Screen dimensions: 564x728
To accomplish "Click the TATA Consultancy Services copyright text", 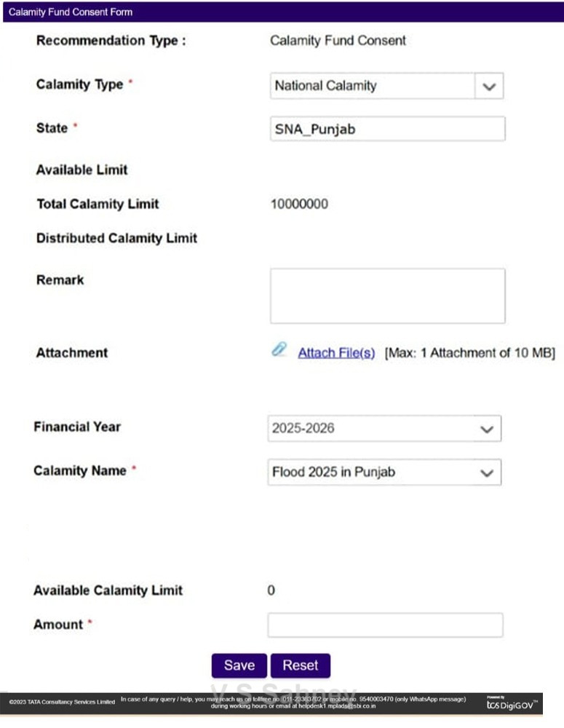I will (x=62, y=703).
